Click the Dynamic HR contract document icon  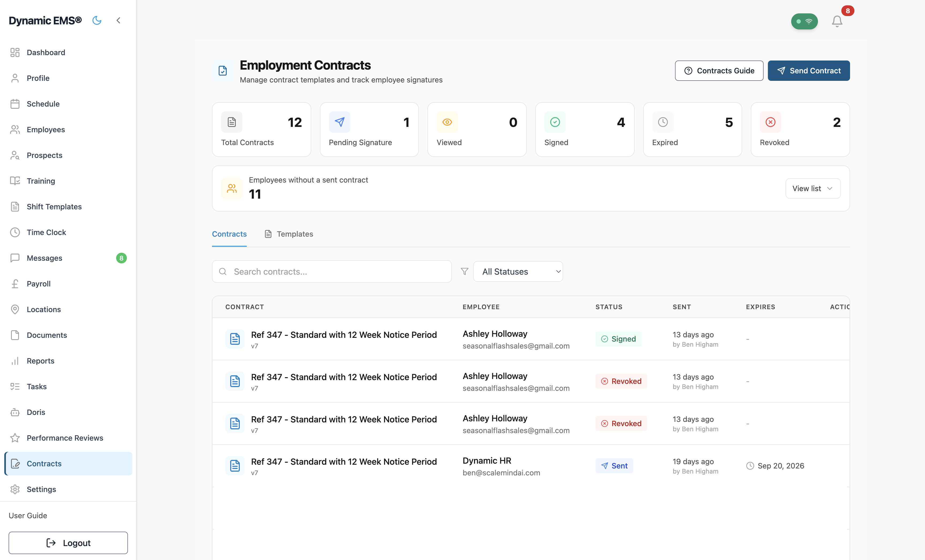(235, 466)
